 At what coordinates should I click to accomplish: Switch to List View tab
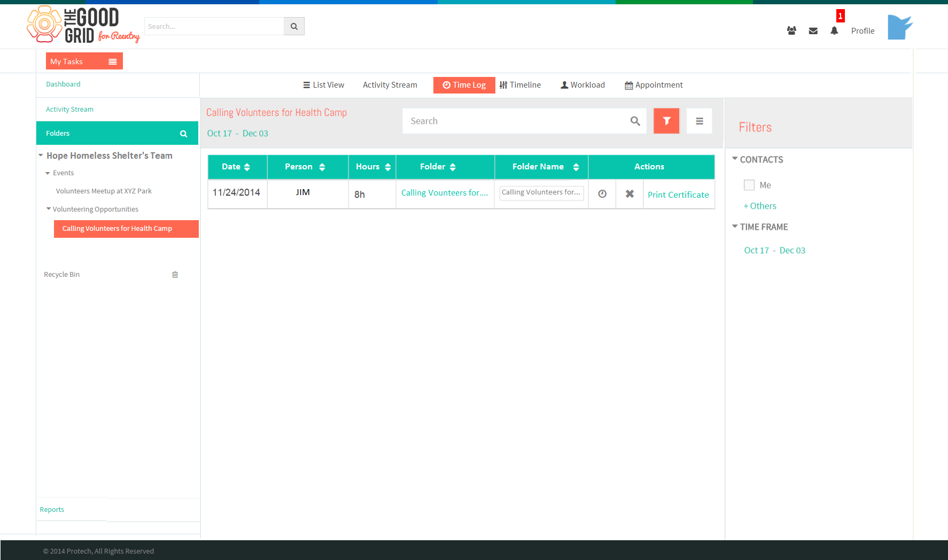[x=323, y=85]
